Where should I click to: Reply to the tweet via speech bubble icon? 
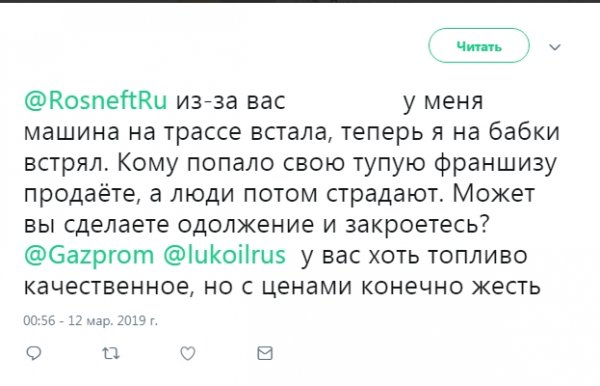(x=33, y=353)
